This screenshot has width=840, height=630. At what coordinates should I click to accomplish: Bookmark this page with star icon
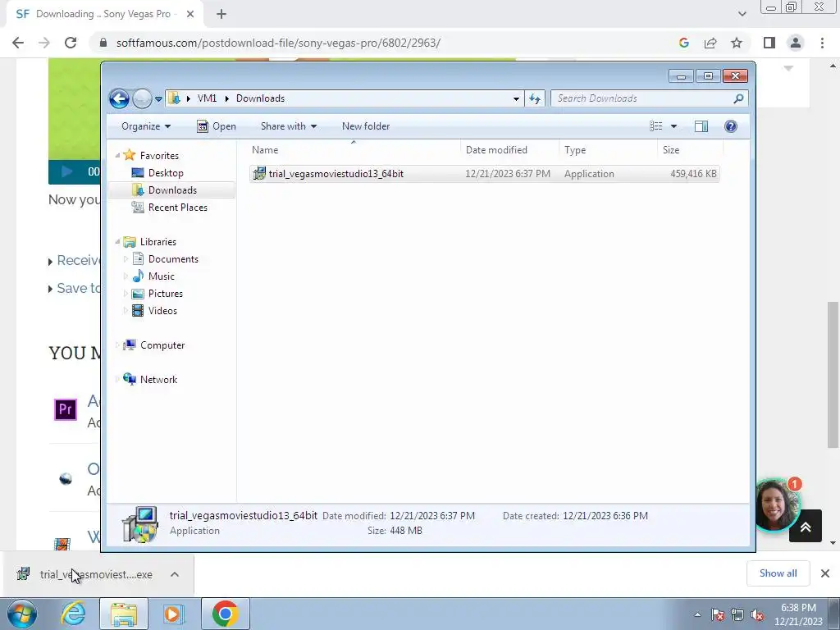coord(737,43)
